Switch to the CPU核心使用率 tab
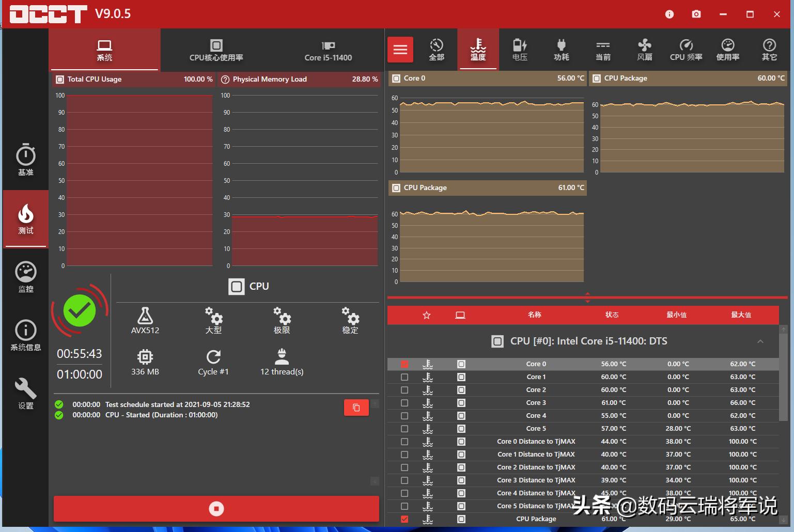 coord(216,50)
